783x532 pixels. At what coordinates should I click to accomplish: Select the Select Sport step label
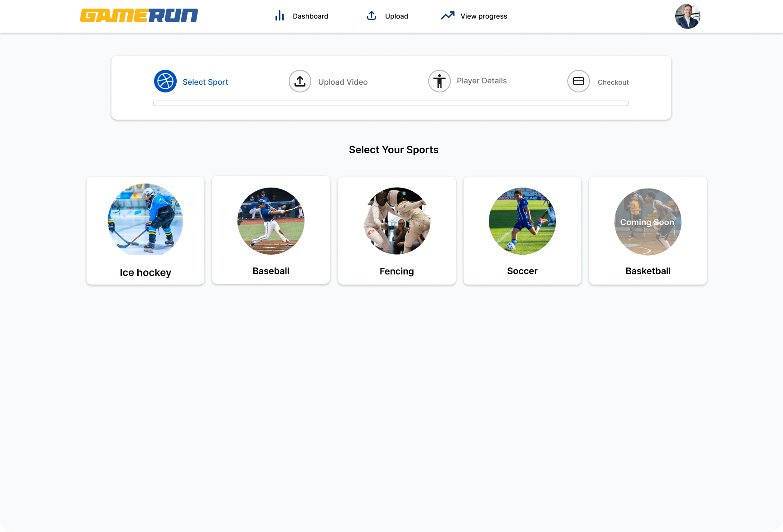point(205,82)
